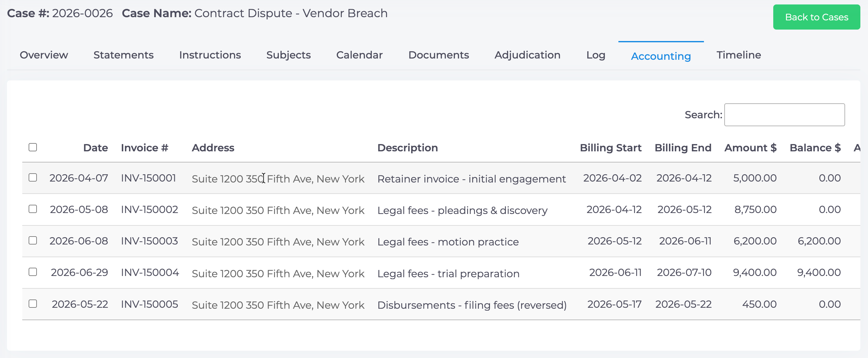Mark the checkbox for INV-150005 row
This screenshot has width=868, height=358.
(x=33, y=304)
